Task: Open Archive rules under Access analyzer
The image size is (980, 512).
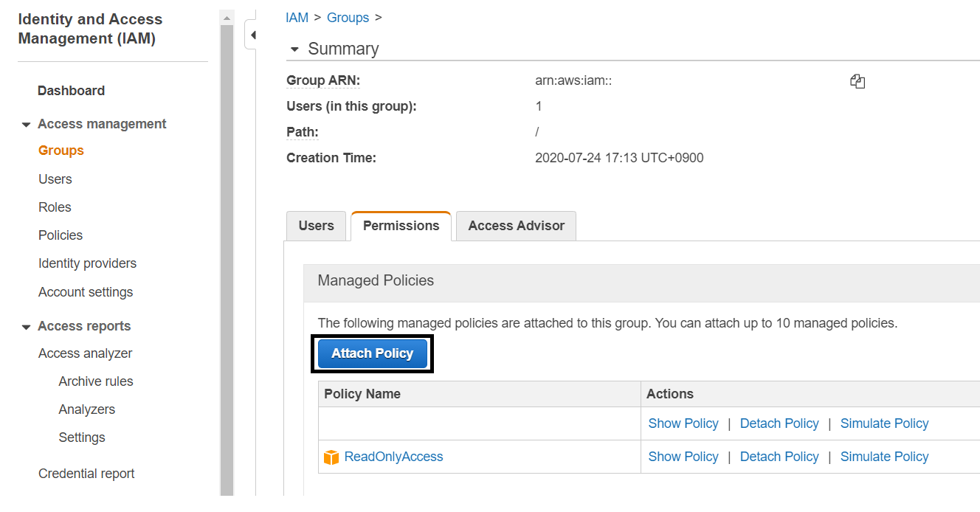Action: coord(96,381)
